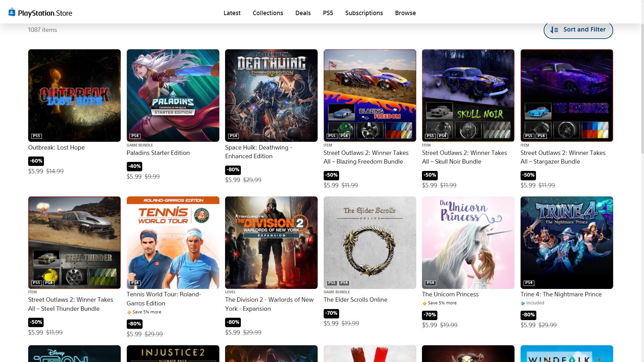Click the sort icon in Sort and Filter

[554, 30]
